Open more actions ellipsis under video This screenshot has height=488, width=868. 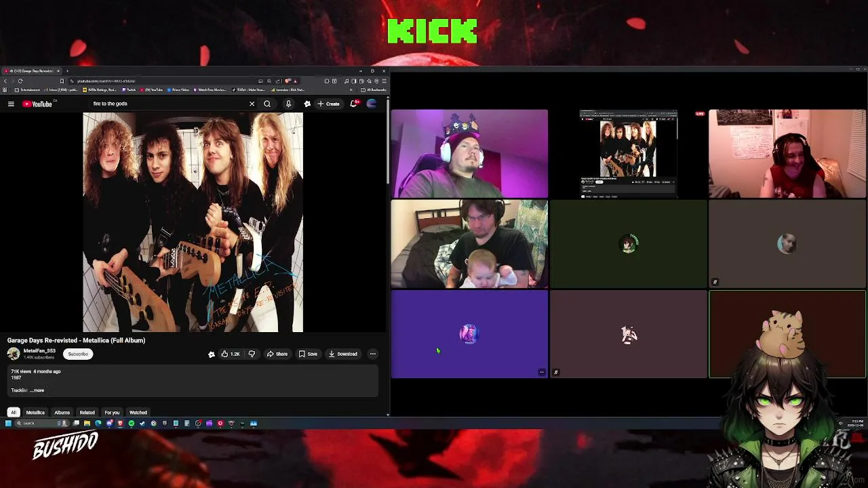click(x=372, y=354)
